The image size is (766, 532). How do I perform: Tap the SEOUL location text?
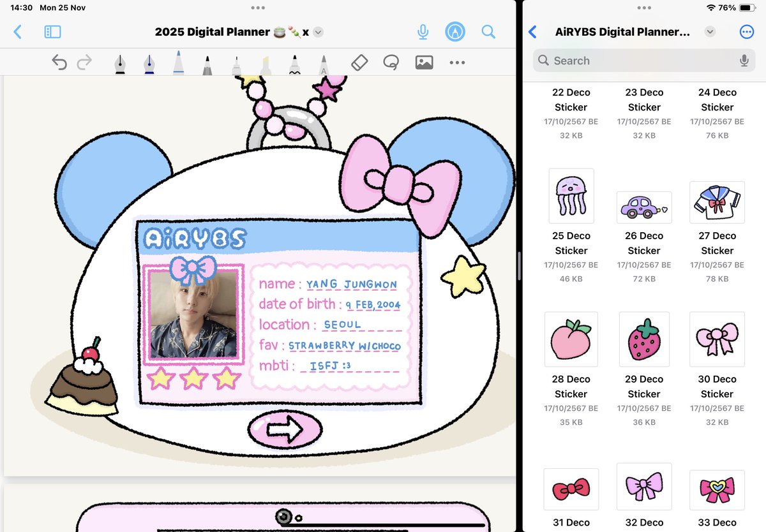tap(342, 325)
